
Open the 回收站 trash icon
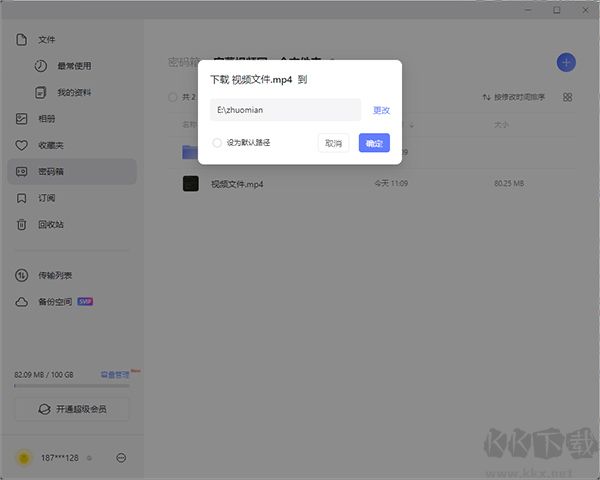21,224
